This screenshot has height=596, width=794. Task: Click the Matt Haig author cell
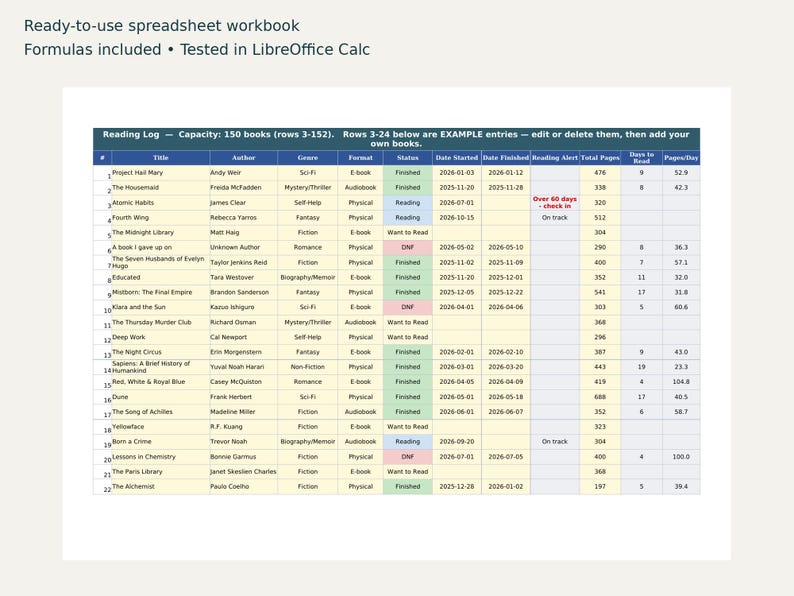click(x=244, y=232)
